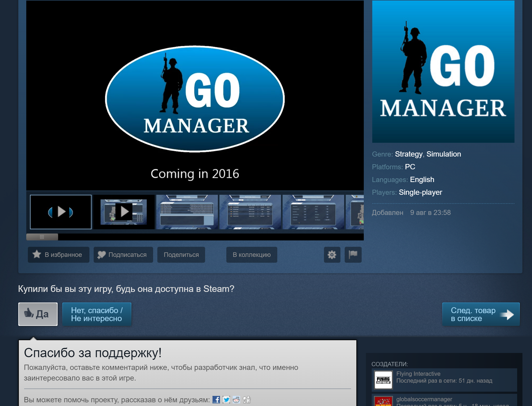Open the Flying Interactive creator profile
The height and width of the screenshot is (406, 532).
[418, 374]
